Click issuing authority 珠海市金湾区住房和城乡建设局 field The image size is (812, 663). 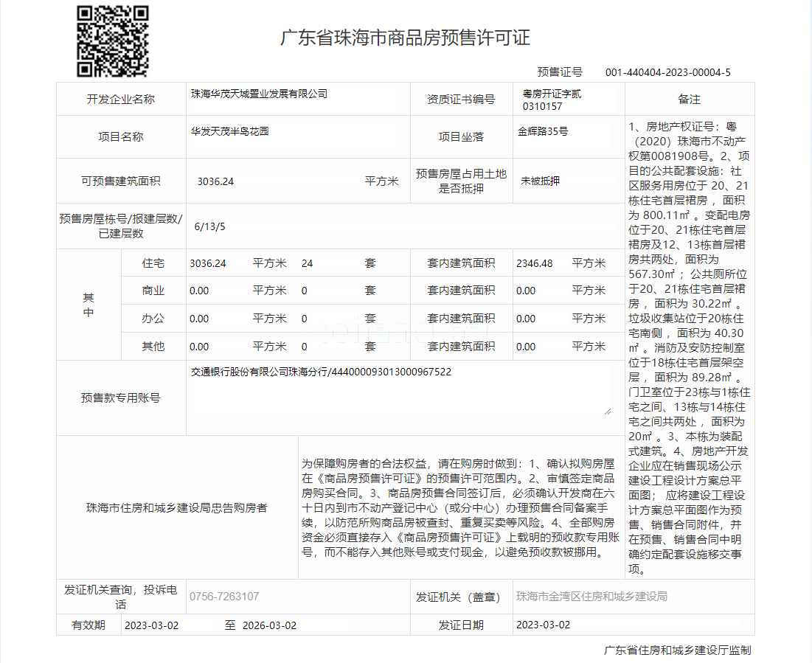click(634, 596)
